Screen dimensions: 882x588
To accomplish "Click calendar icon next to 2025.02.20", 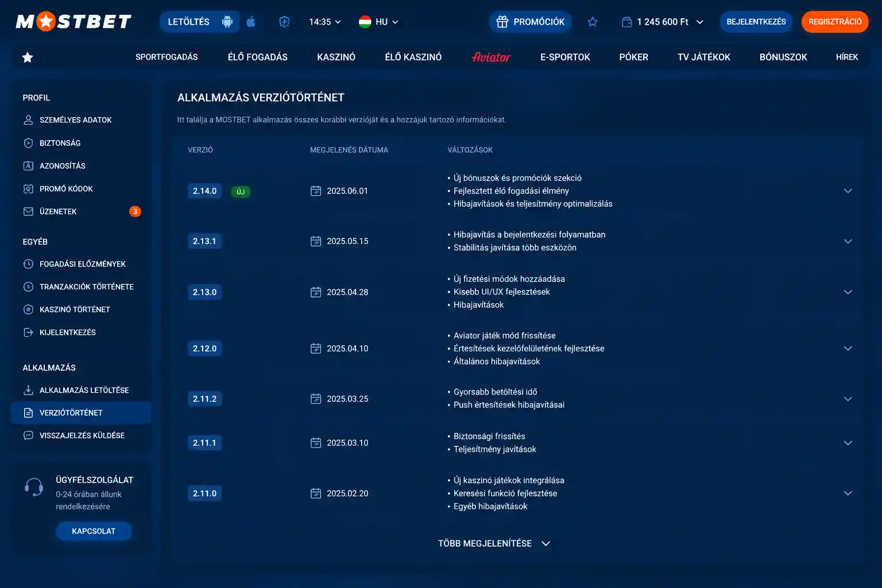I will [x=316, y=493].
